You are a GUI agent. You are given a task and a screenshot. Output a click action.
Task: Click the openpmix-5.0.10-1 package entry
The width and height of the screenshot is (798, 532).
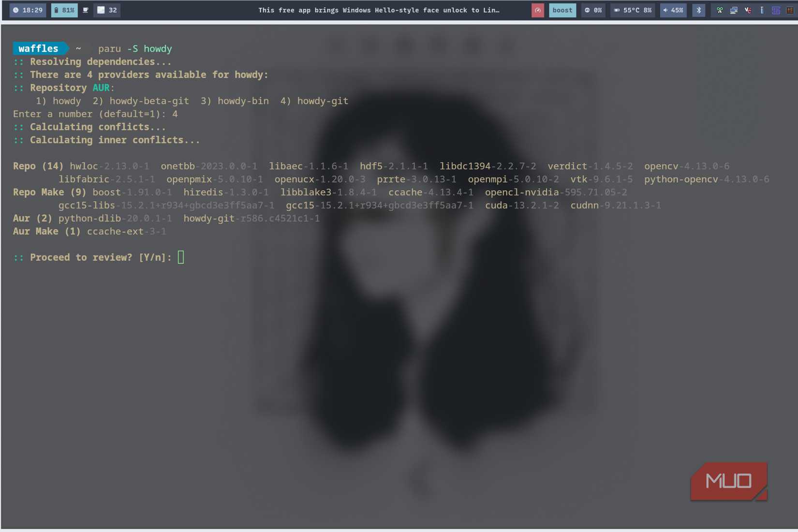(x=215, y=179)
